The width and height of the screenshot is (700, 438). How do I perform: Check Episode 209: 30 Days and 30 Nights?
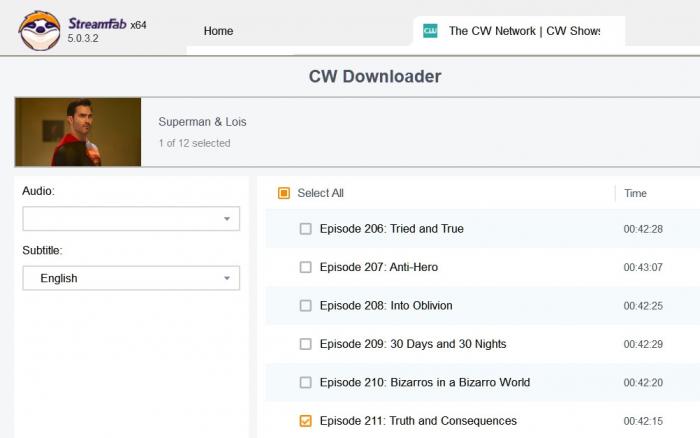tap(305, 344)
